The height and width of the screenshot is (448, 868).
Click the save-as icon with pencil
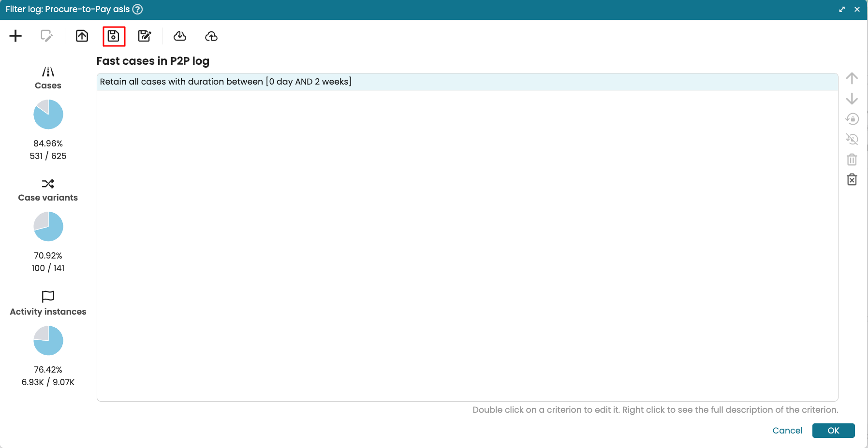tap(145, 36)
